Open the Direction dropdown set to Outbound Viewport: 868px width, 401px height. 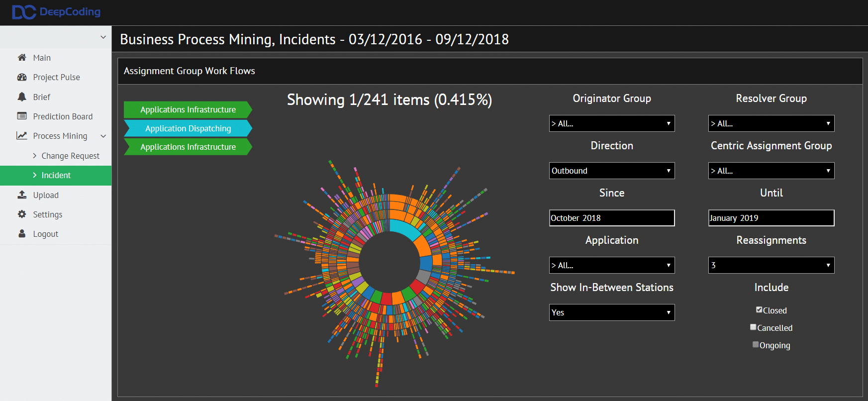(x=611, y=171)
